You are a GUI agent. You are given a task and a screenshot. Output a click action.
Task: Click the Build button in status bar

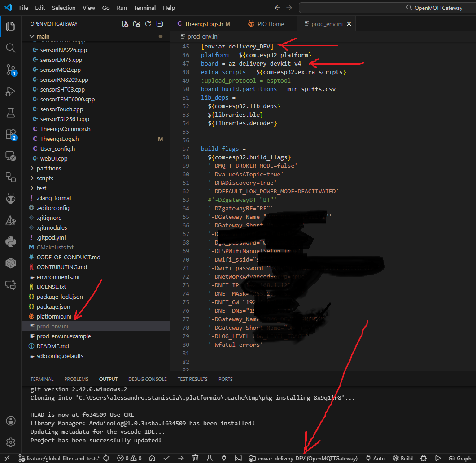pyautogui.click(x=402, y=458)
